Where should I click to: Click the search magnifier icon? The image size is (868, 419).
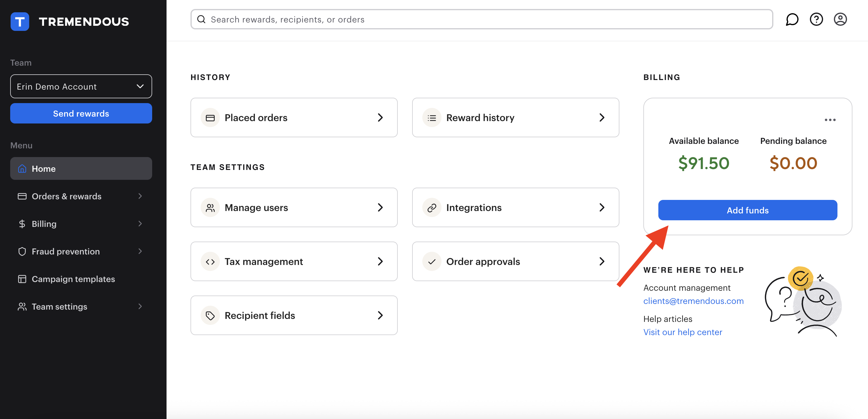coord(201,19)
